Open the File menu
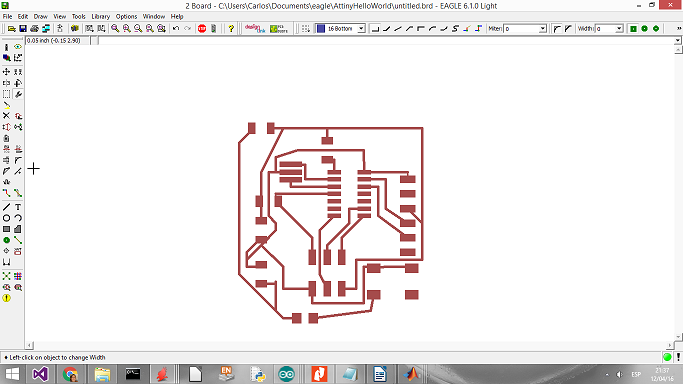This screenshot has height=384, width=683. (x=7, y=17)
